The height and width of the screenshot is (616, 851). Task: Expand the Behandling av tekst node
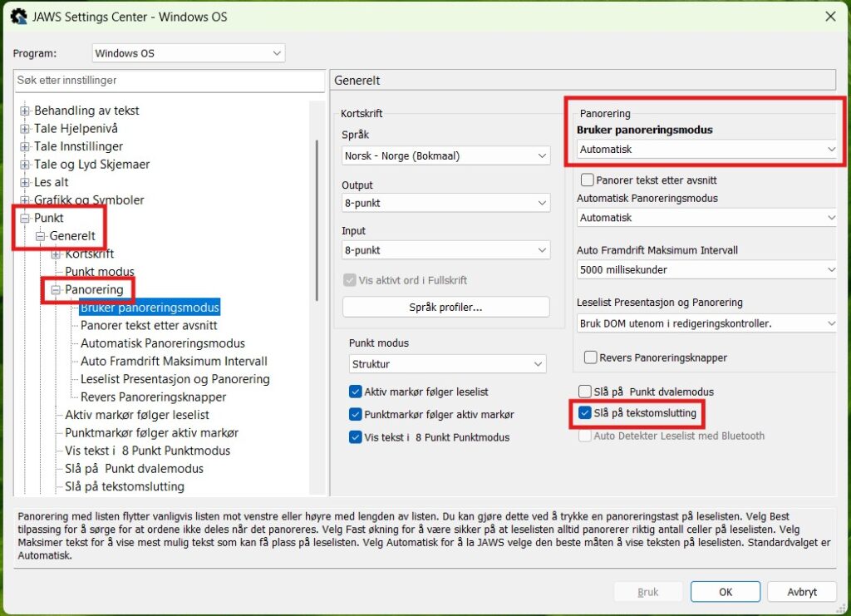(25, 111)
